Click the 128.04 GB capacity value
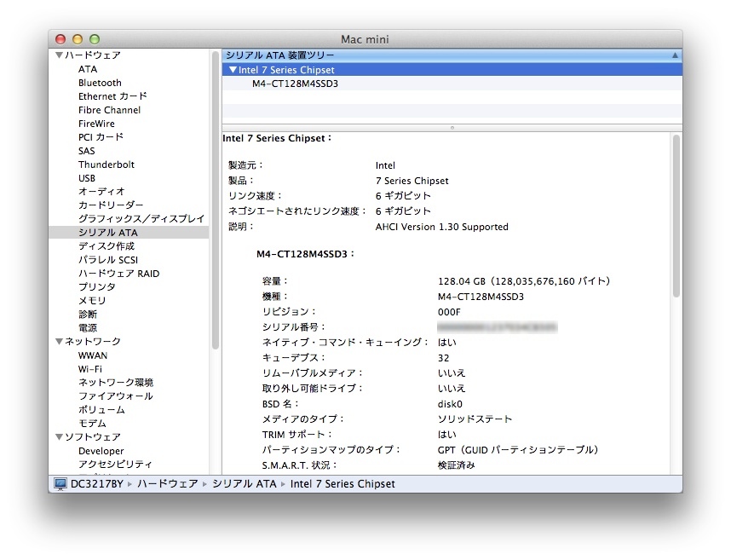The height and width of the screenshot is (560, 731). (524, 281)
